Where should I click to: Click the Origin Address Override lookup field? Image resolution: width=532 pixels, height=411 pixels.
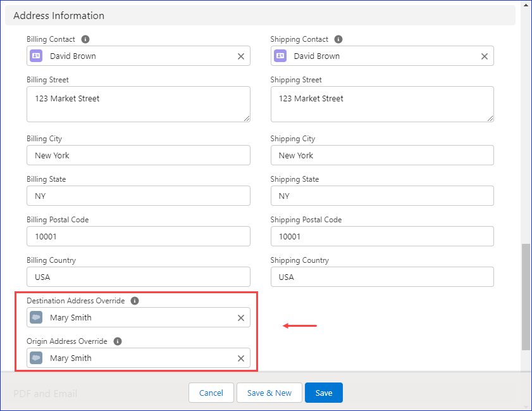139,358
